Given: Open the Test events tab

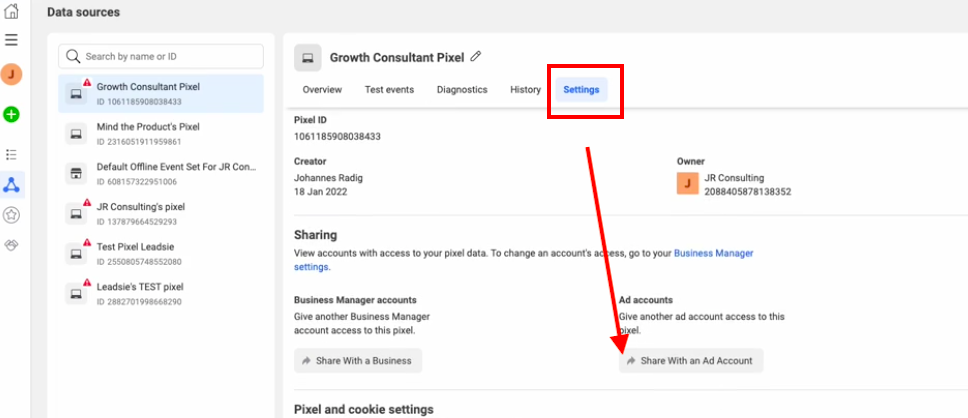Looking at the screenshot, I should 389,90.
